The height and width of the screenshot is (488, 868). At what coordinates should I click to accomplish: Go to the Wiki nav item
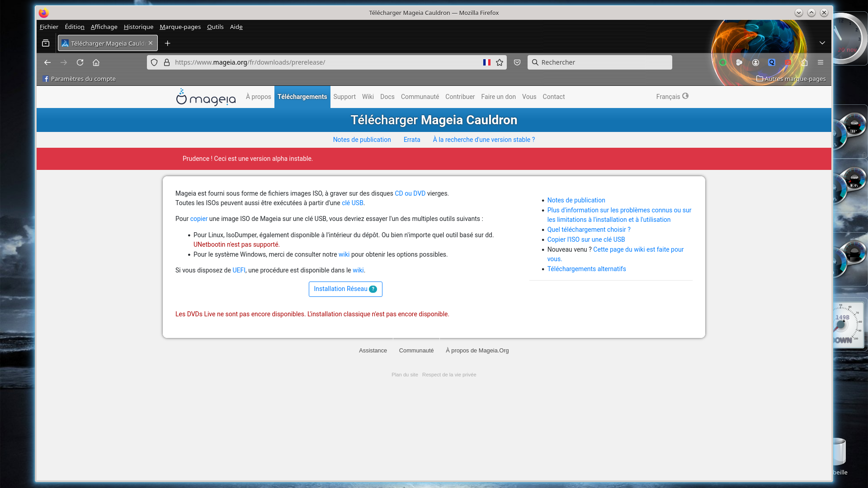point(368,97)
